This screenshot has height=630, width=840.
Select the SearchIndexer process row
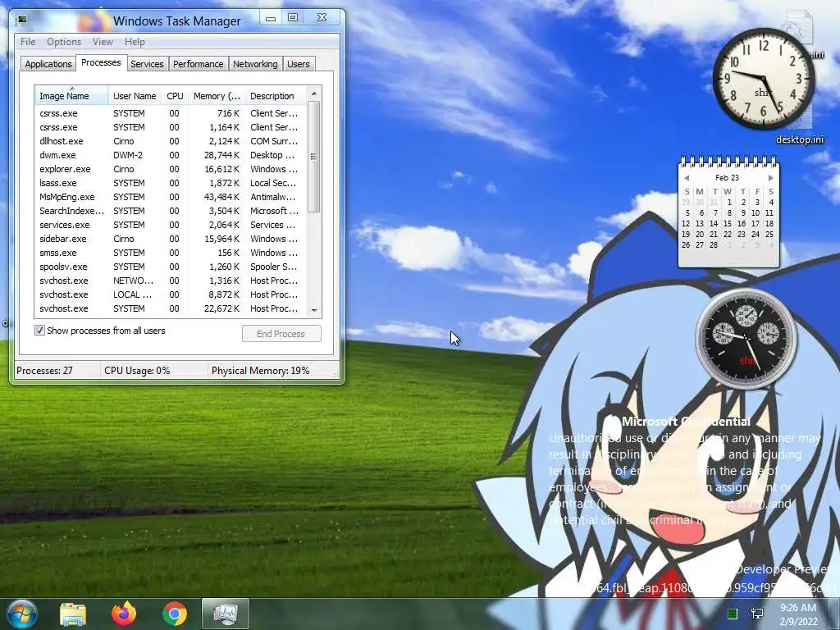[x=171, y=211]
